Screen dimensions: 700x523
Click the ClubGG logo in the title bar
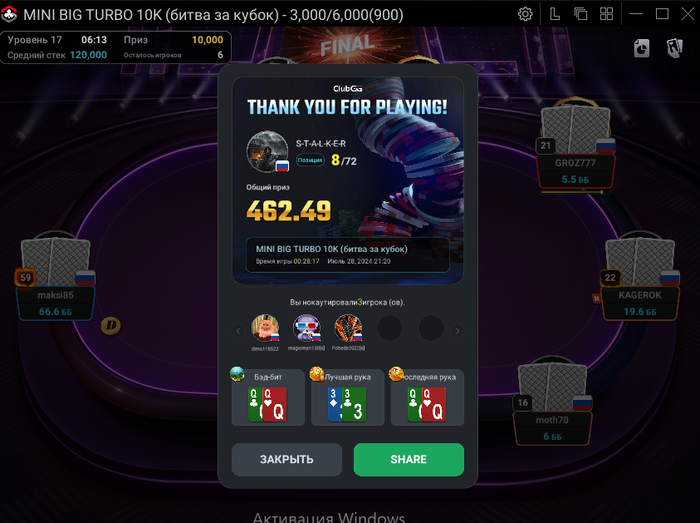(9, 14)
